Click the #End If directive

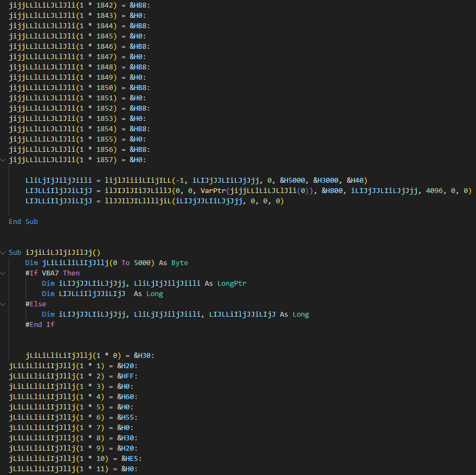coord(40,325)
